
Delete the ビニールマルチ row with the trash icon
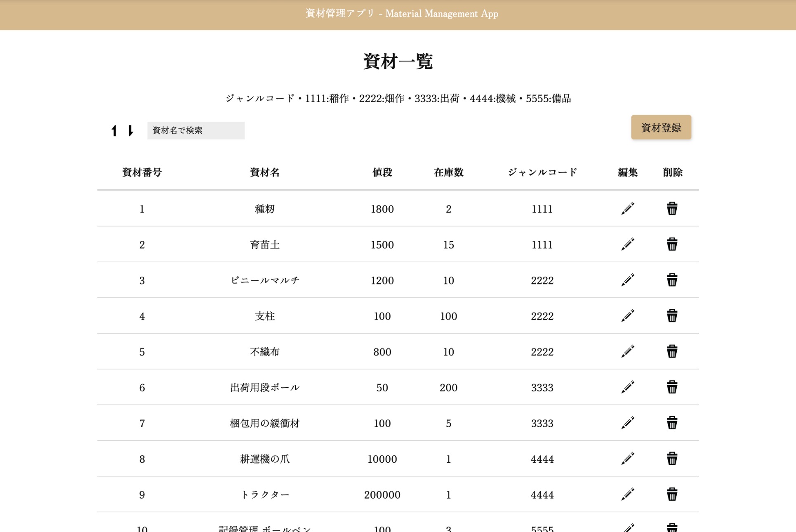(x=671, y=280)
